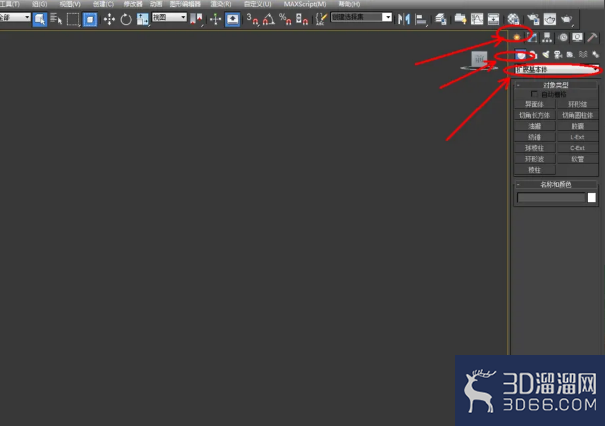Image resolution: width=605 pixels, height=426 pixels.
Task: Click the Align tool icon
Action: tap(421, 19)
